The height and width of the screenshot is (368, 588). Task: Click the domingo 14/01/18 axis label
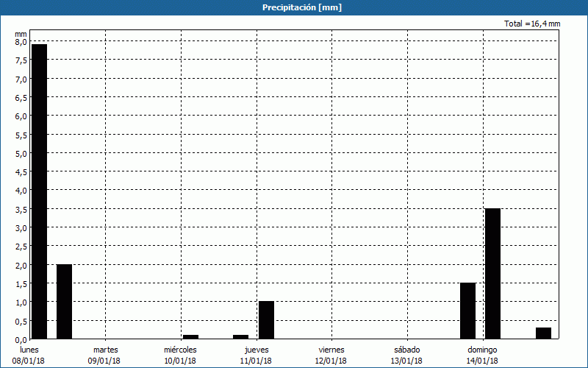click(x=482, y=355)
